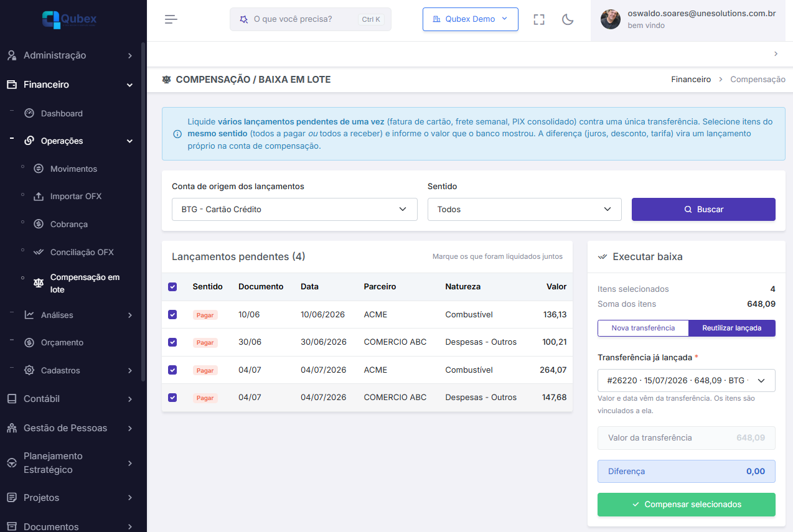793x532 pixels.
Task: Click the user profile avatar
Action: pos(611,19)
